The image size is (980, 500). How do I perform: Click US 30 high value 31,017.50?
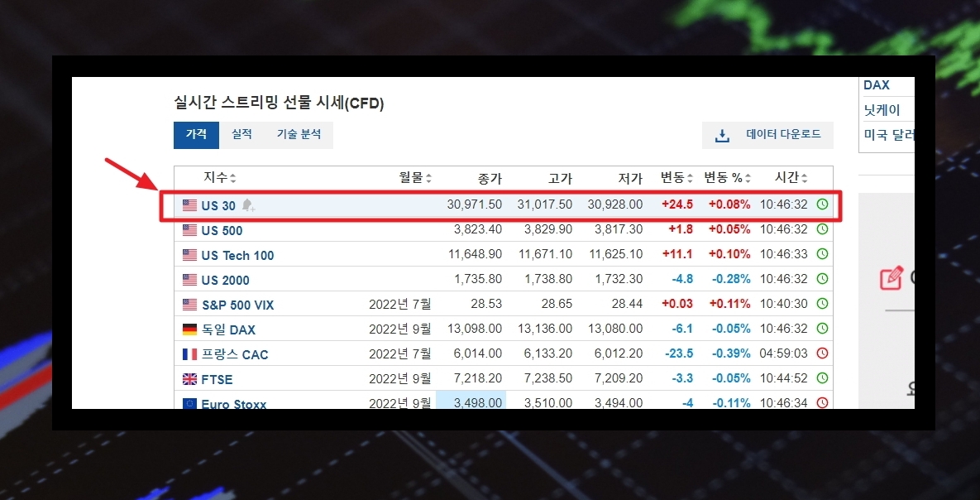[544, 204]
